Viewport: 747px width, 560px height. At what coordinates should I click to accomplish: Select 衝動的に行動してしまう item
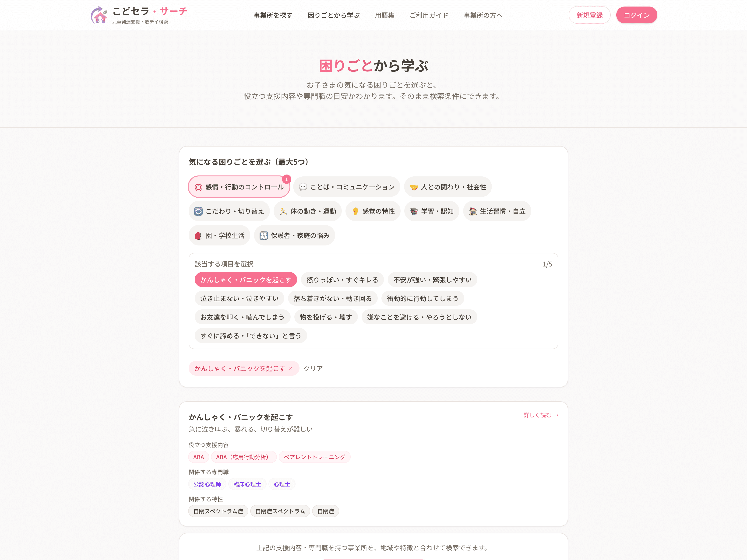pos(423,298)
